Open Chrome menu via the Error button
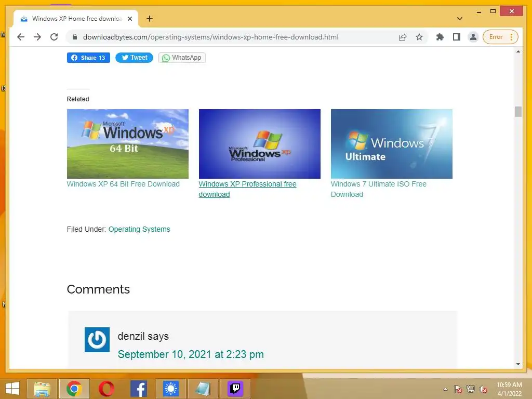 500,37
